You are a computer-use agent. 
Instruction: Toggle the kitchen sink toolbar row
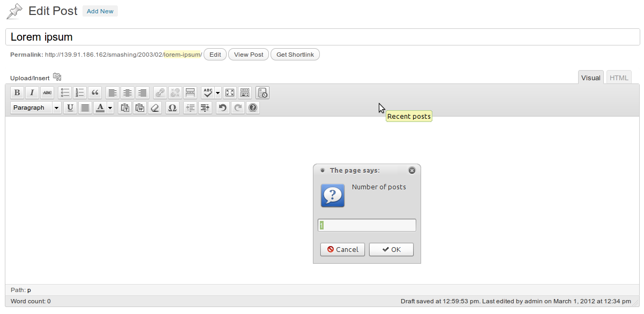click(244, 93)
